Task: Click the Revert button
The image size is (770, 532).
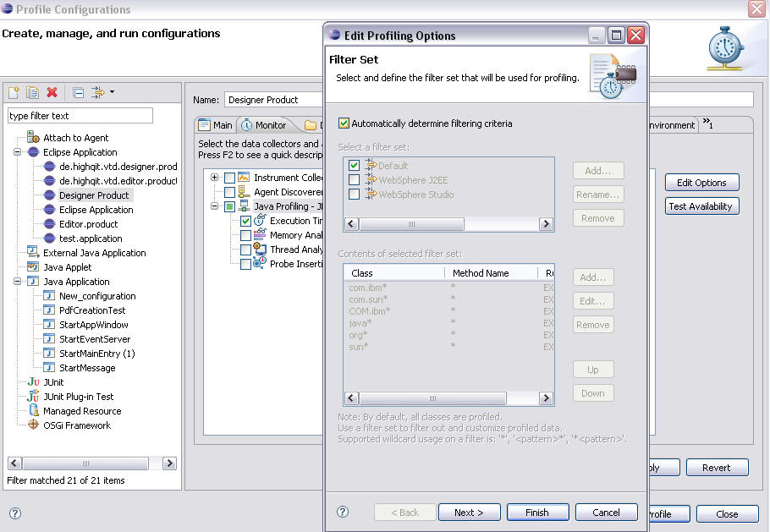Action: [717, 468]
